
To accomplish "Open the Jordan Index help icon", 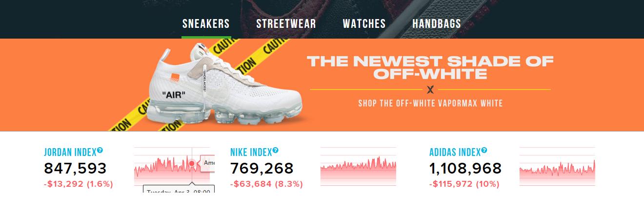I will coord(100,151).
